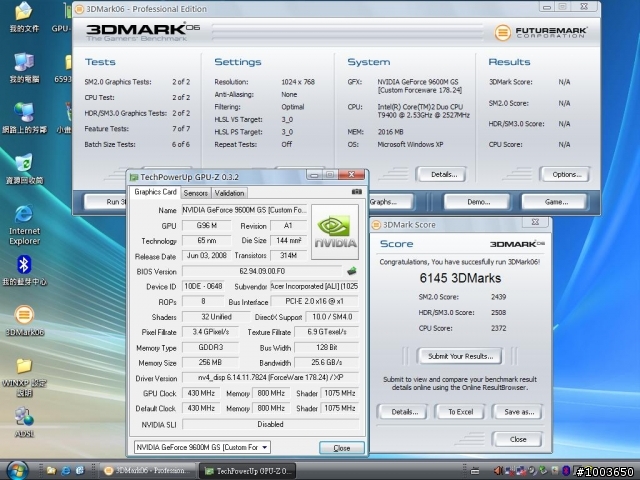Click the Futuremark Corporation logo
640x480 pixels.
[541, 32]
